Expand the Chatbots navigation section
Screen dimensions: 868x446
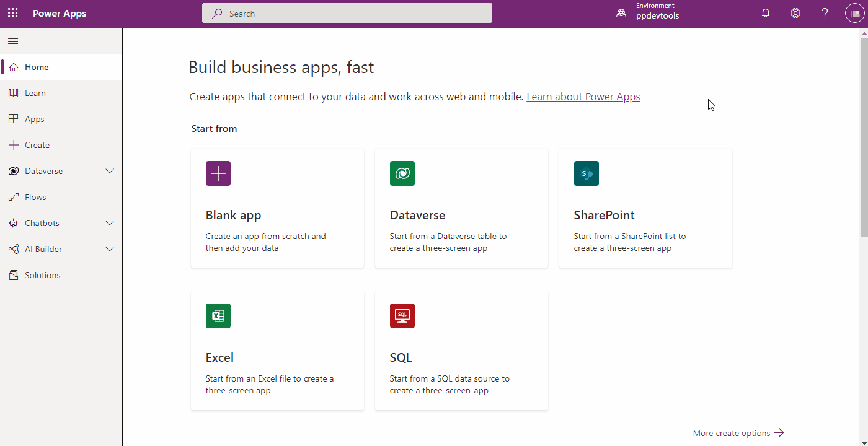click(110, 223)
